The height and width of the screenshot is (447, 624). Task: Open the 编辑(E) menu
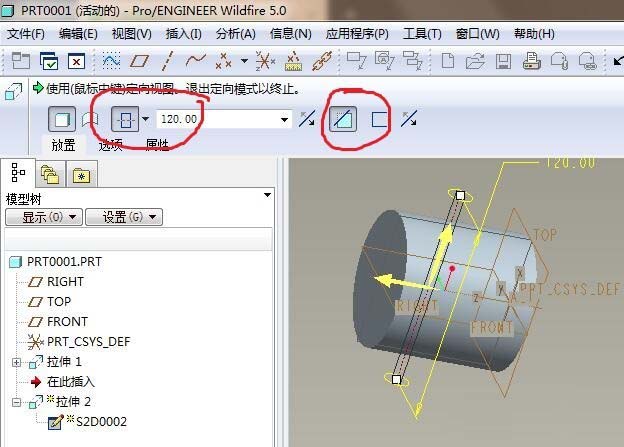pyautogui.click(x=78, y=34)
